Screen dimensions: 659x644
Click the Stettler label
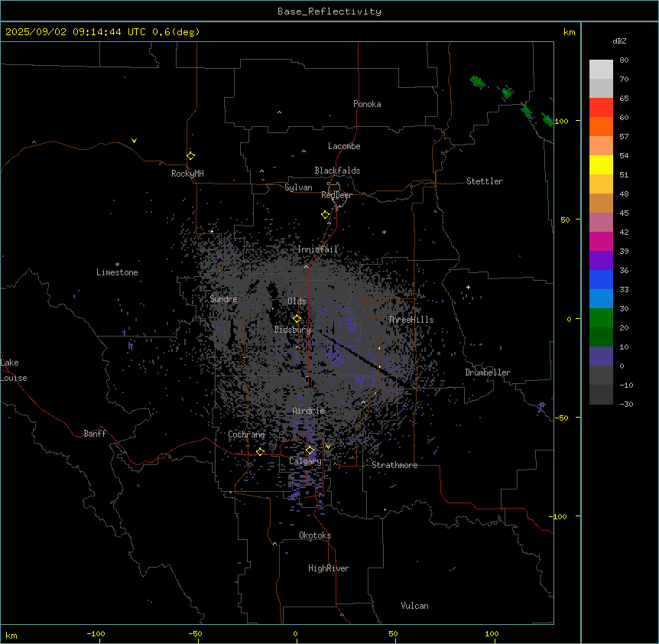(x=484, y=181)
